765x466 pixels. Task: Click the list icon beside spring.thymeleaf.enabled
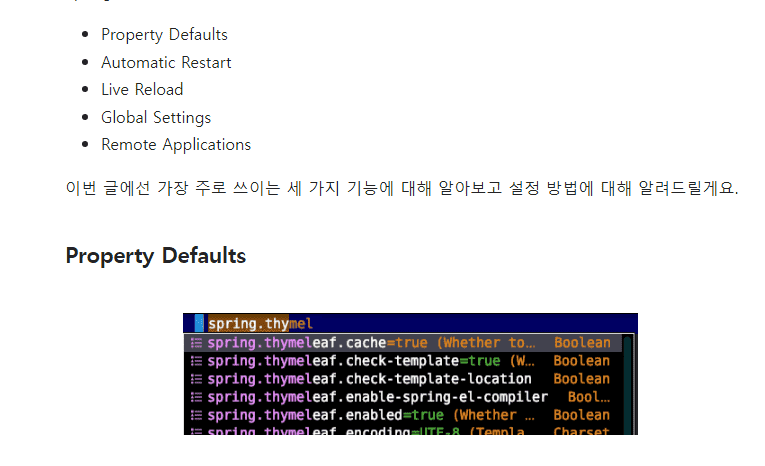coord(196,415)
